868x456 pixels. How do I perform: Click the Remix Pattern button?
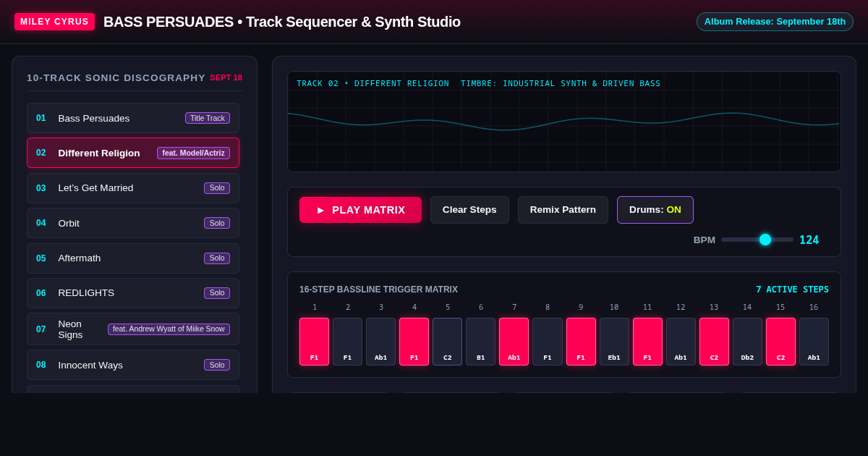coord(563,210)
